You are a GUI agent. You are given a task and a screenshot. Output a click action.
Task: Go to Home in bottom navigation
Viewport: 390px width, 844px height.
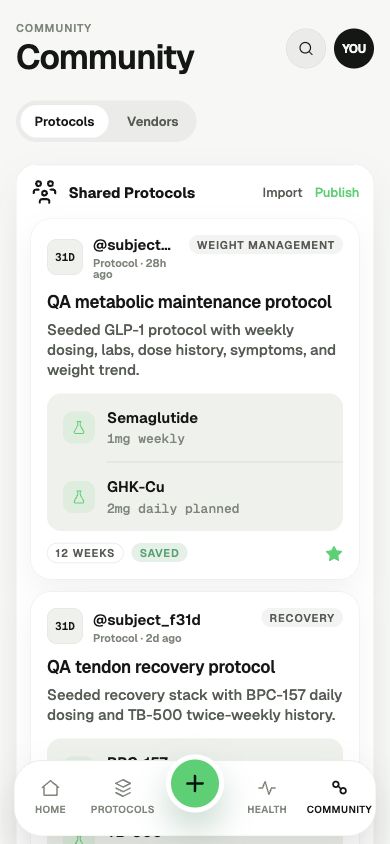pyautogui.click(x=50, y=797)
